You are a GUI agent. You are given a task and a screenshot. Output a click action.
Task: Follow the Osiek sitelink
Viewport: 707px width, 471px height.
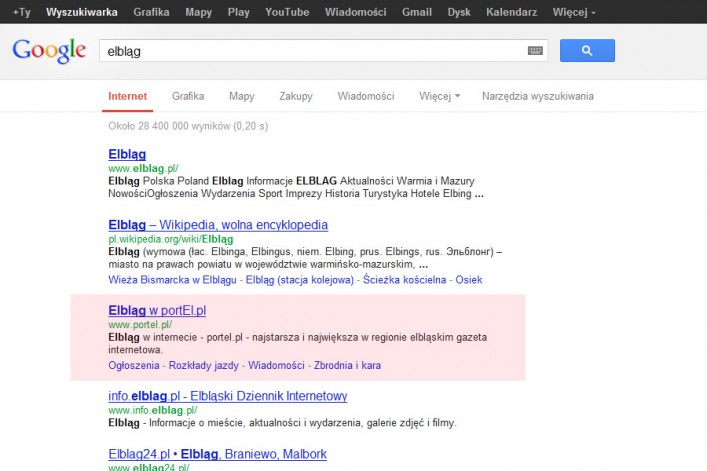[469, 280]
